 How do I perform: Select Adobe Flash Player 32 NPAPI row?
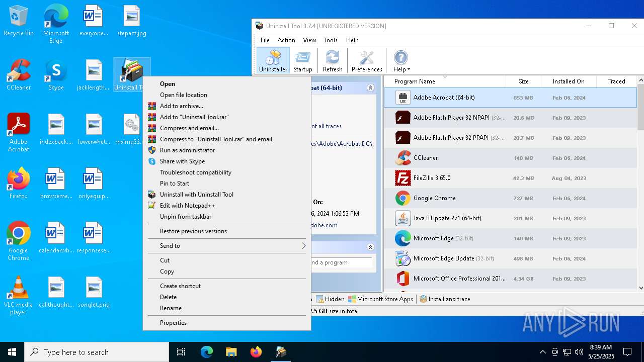coord(510,118)
